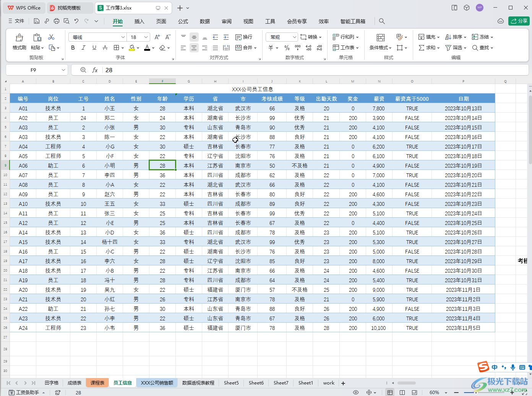Click the Paste (粘贴) clipboard icon

tap(37, 37)
